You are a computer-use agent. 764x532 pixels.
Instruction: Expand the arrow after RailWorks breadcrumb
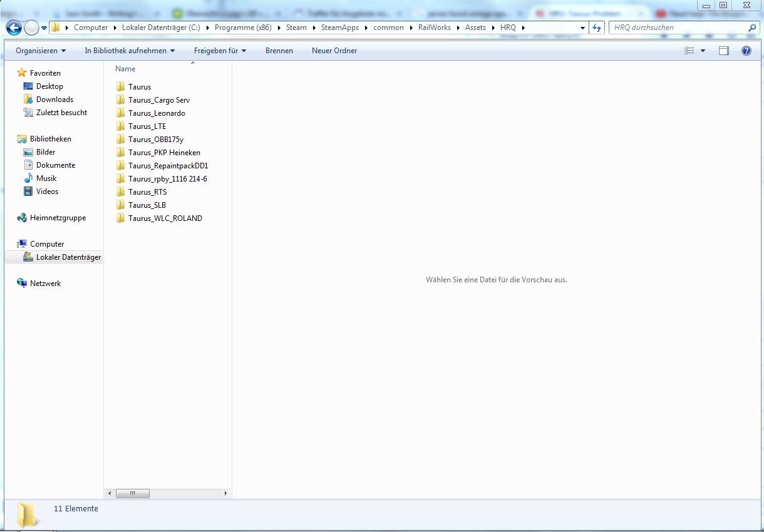(x=458, y=28)
